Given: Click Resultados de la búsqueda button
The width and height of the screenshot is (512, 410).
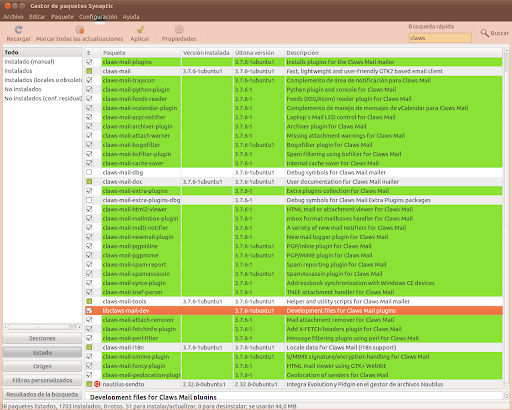Looking at the screenshot, I should pos(42,394).
